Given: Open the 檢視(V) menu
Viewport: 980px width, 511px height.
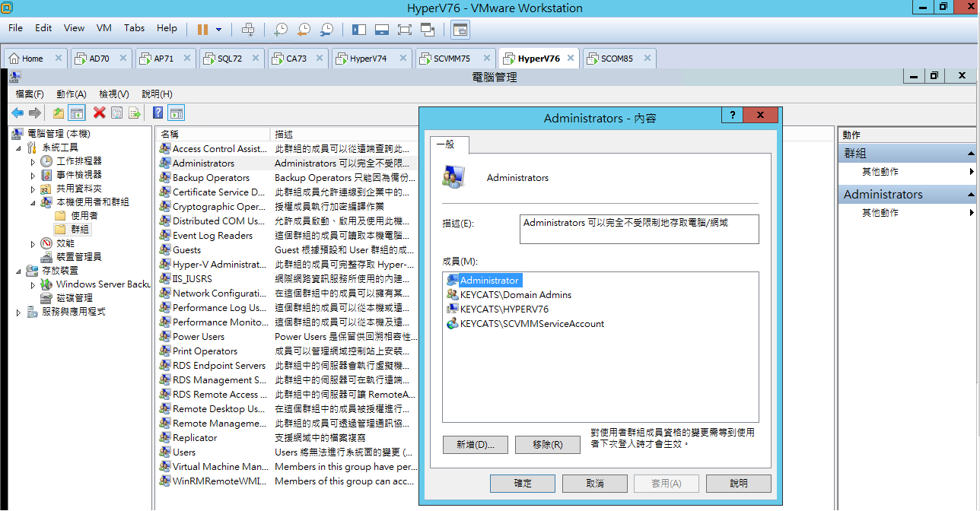Looking at the screenshot, I should click(x=114, y=94).
